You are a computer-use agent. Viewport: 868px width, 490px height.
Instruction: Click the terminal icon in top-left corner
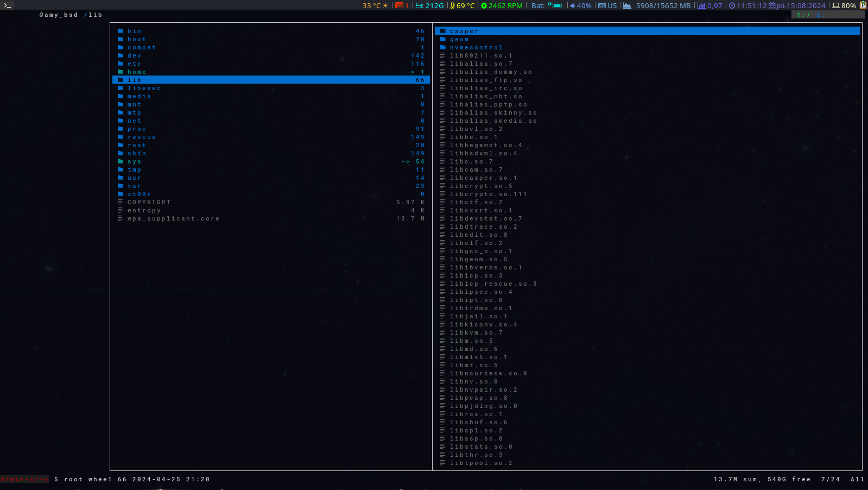[7, 5]
